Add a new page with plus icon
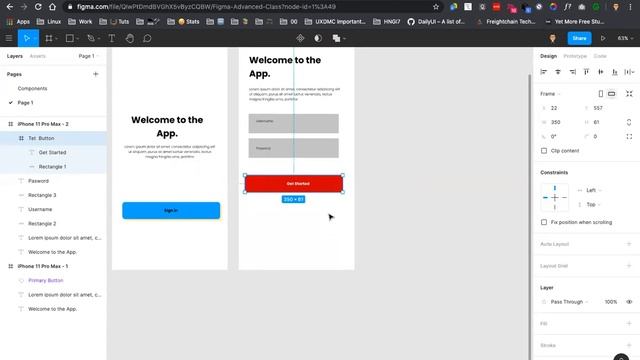This screenshot has height=360, width=640. [96, 74]
